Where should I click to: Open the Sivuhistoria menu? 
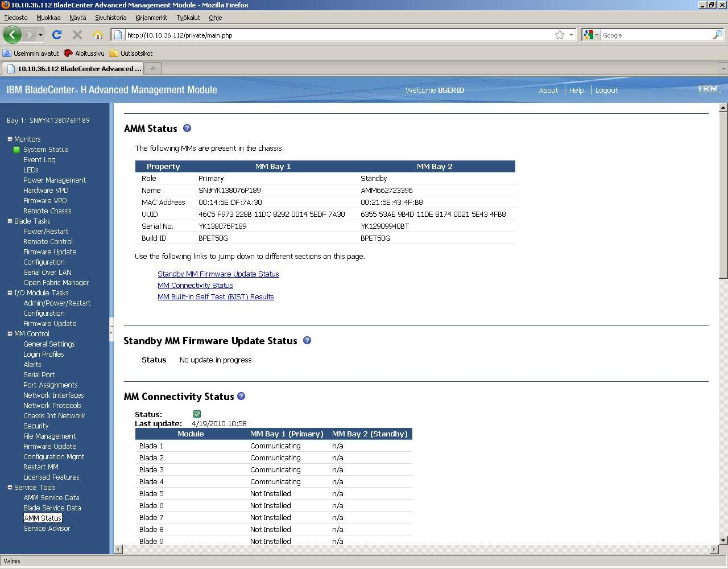pos(110,18)
